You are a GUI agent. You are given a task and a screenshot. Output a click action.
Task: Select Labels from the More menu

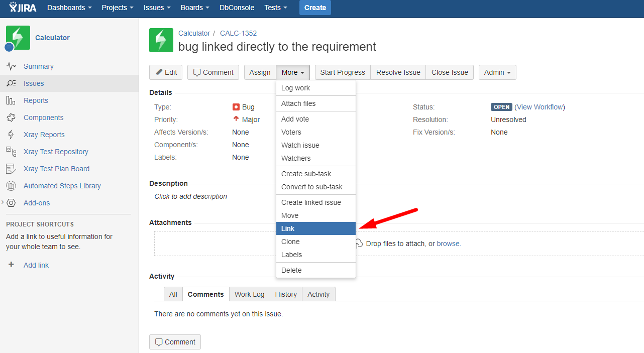[316, 255]
